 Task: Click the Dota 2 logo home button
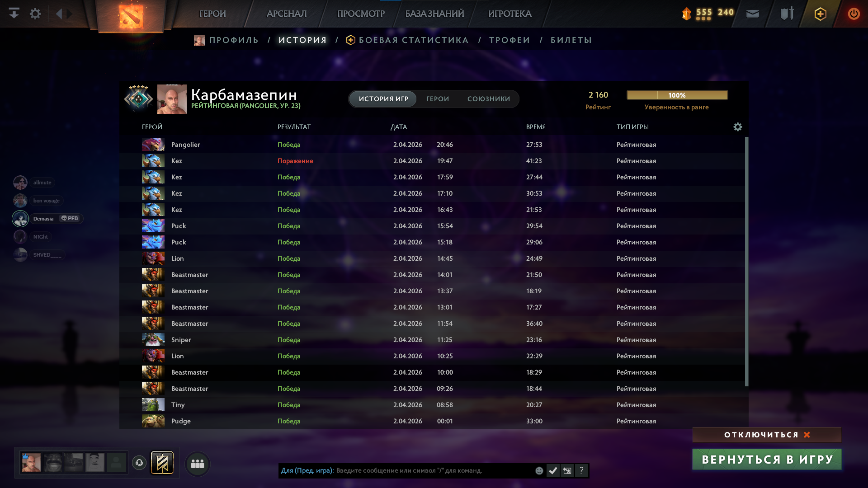click(131, 16)
